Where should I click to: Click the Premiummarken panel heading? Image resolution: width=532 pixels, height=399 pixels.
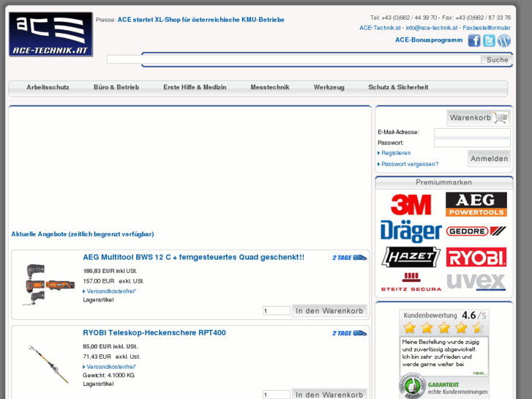443,183
